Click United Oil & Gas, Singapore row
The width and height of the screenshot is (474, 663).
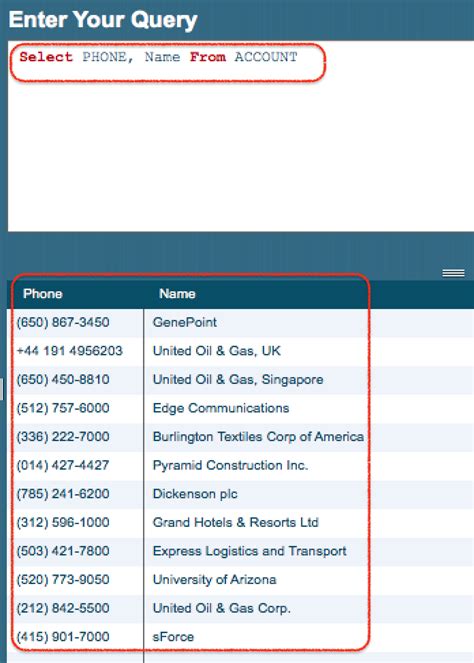241,380
